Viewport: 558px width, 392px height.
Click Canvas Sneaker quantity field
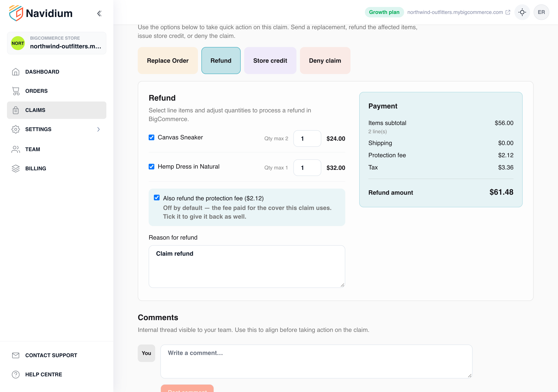[307, 139]
